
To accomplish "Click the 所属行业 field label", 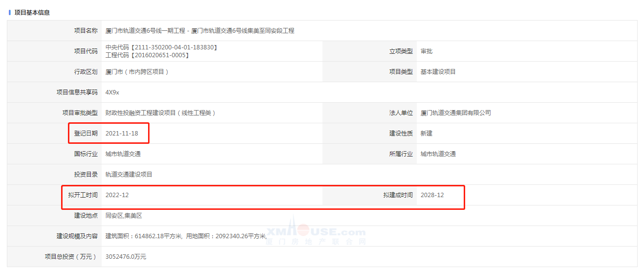I will click(x=401, y=154).
